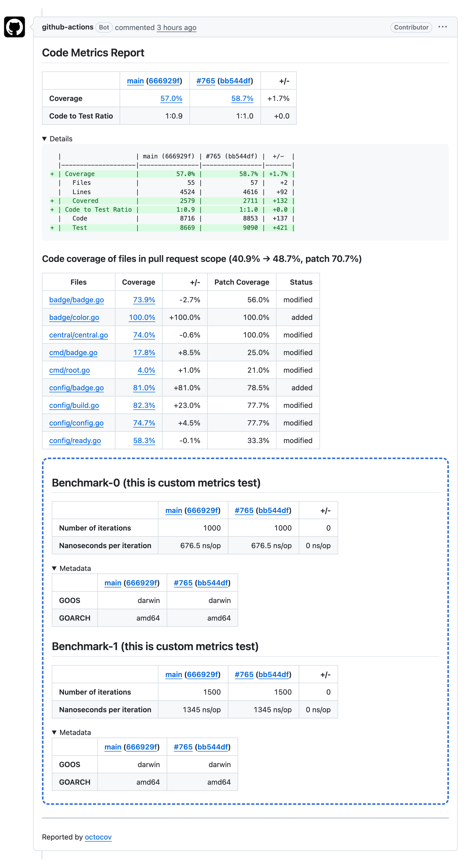Click the 4.0% coverage value link
Viewport: 466px width, 868px height.
pyautogui.click(x=146, y=370)
